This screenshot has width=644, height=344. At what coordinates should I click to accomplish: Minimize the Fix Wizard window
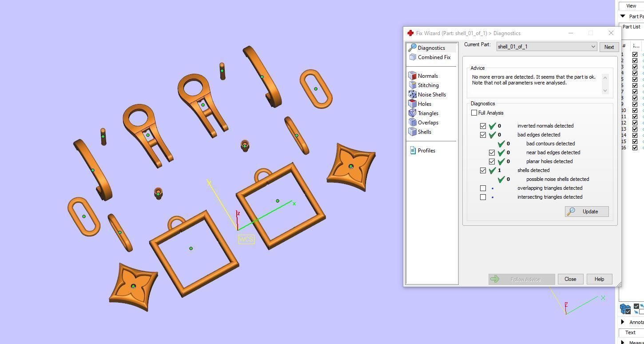click(x=571, y=33)
